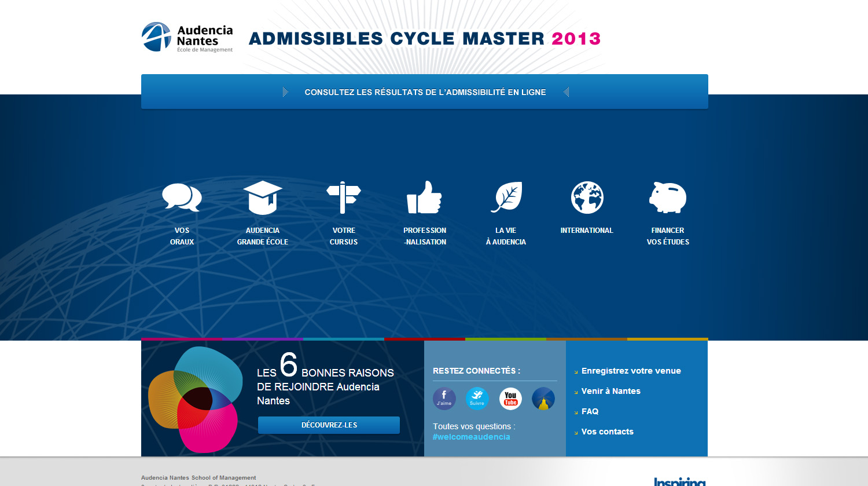Open the FAQ link

(x=590, y=411)
